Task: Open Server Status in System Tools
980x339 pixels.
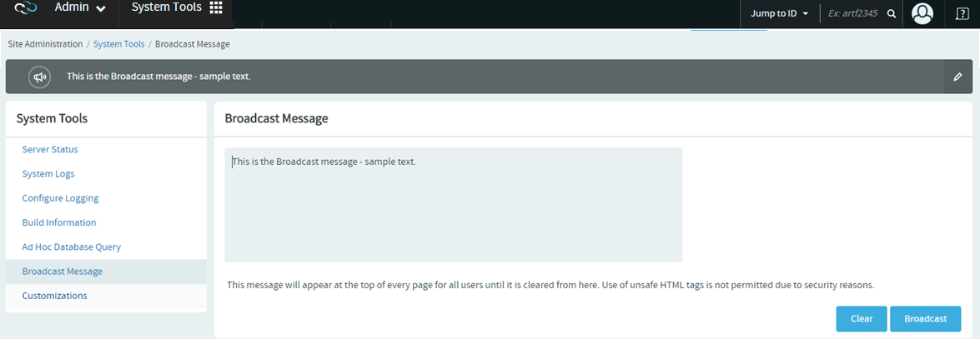Action: point(50,149)
